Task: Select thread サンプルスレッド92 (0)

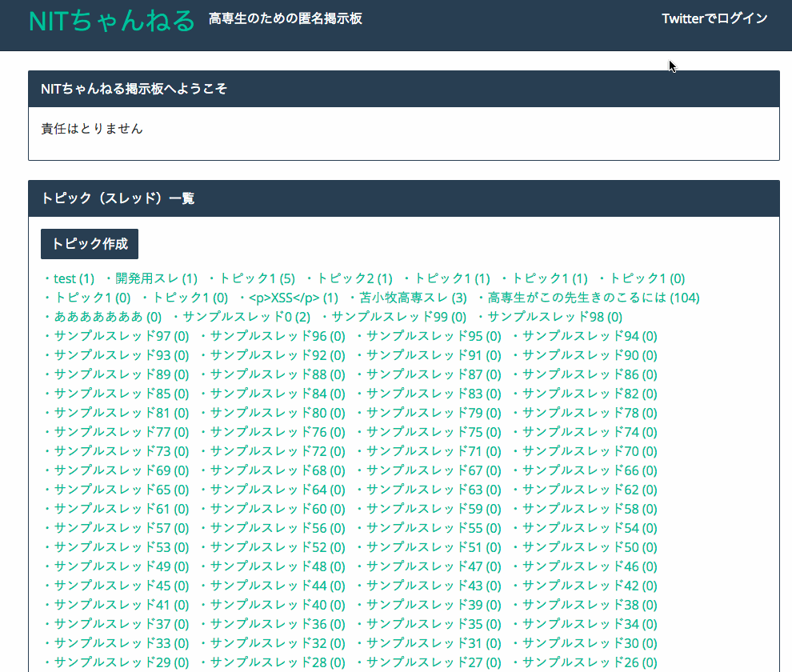Action: 278,355
